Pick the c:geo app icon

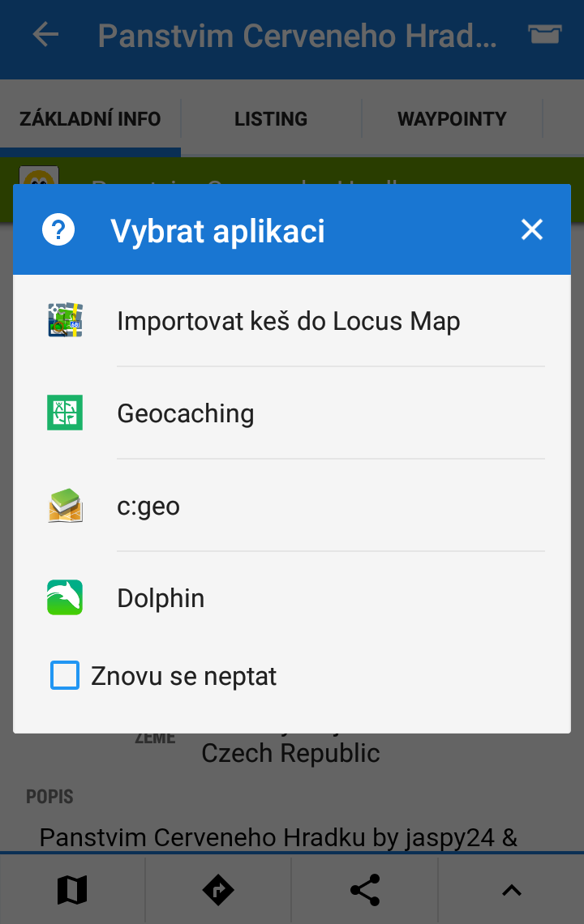click(x=65, y=506)
